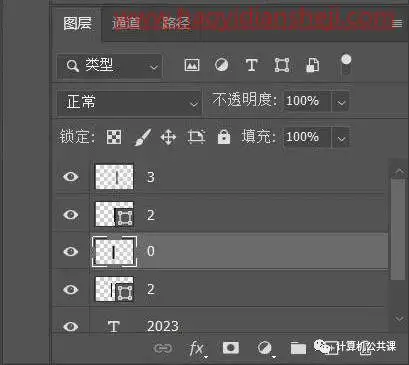Switch to the 路径 (Paths) tab
The width and height of the screenshot is (409, 365).
[x=176, y=23]
